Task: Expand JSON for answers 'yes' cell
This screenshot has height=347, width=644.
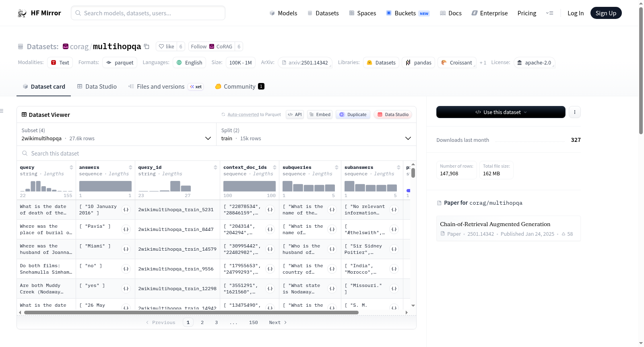Action: pos(126,289)
